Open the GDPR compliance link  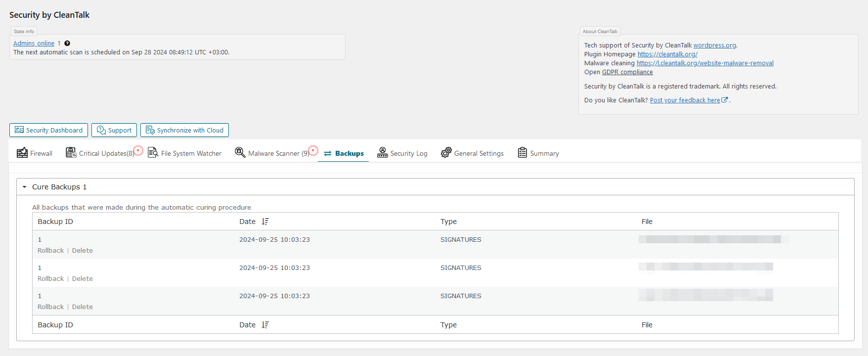tap(627, 72)
